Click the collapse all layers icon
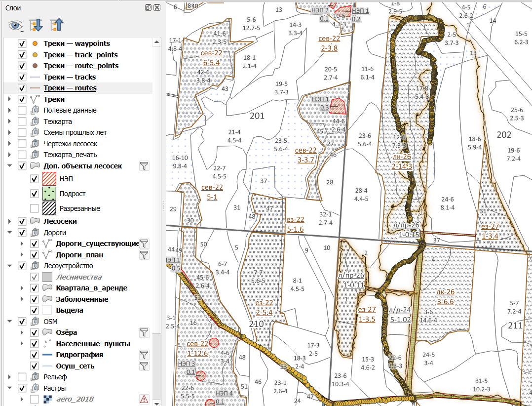Viewport: 532px width, 406px height. (57, 25)
